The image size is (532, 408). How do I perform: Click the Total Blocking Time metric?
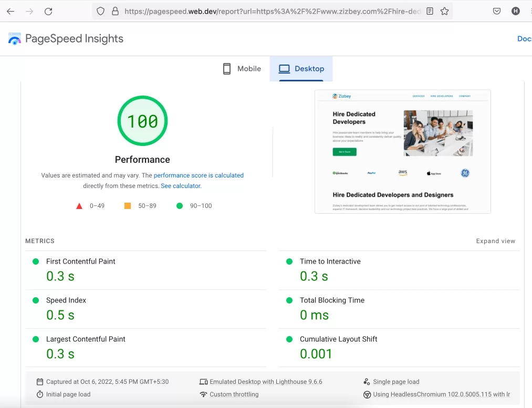[332, 300]
